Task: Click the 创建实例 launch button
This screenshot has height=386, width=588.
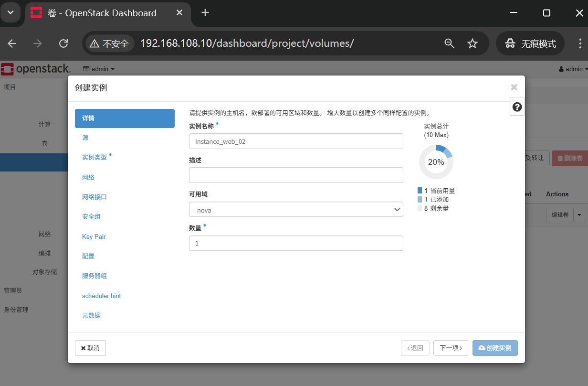Action: pos(495,348)
